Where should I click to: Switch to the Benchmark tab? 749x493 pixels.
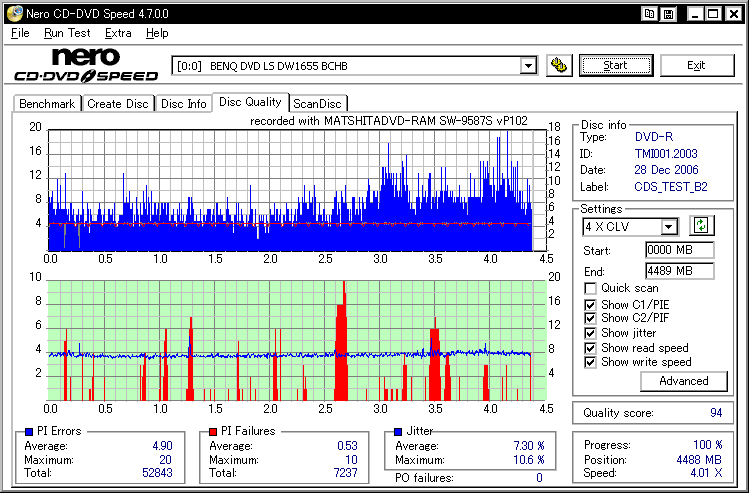tap(47, 104)
